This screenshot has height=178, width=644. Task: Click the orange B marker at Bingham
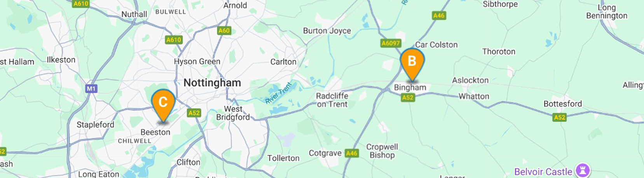[412, 62]
